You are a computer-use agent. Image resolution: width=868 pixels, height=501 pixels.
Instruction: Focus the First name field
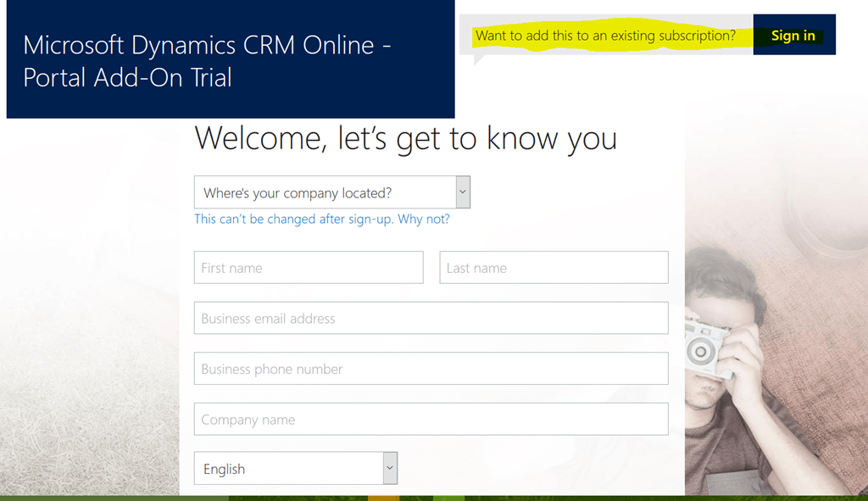(x=309, y=267)
